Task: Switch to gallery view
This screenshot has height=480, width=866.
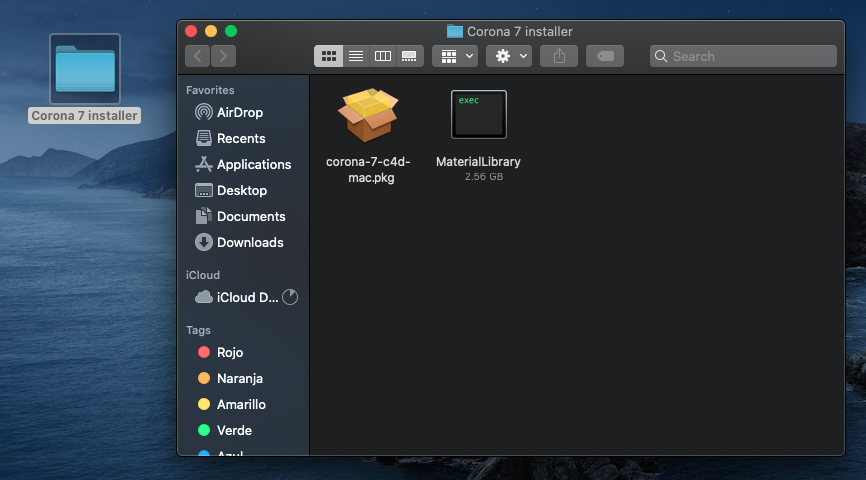Action: [409, 56]
